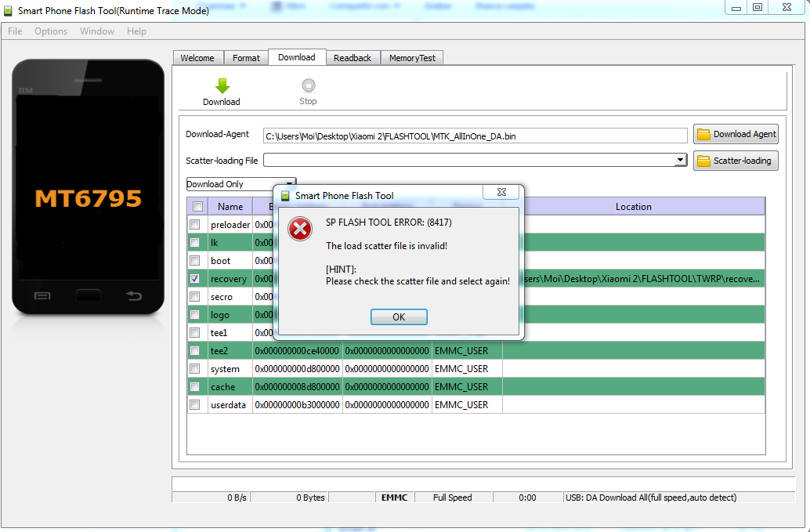Click the Scatter-loading folder button
The image size is (810, 532).
(736, 161)
